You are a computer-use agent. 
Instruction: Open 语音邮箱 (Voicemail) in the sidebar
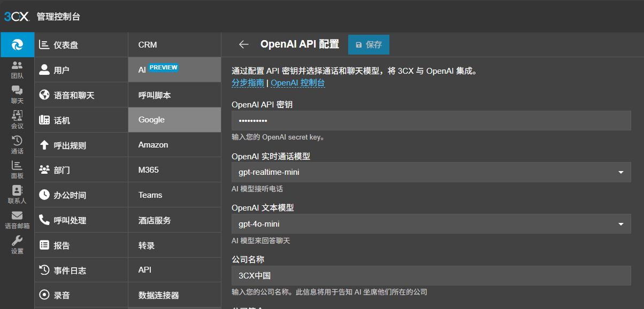click(x=17, y=220)
